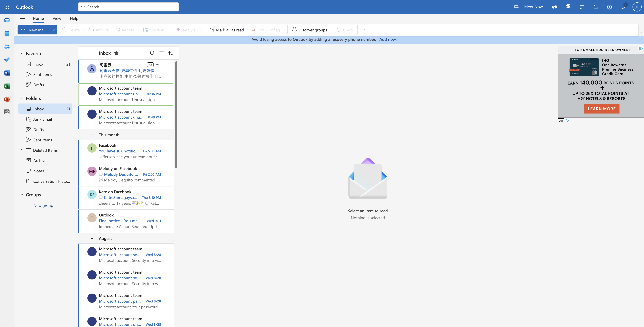Open tips lightbulb icon

tap(623, 7)
